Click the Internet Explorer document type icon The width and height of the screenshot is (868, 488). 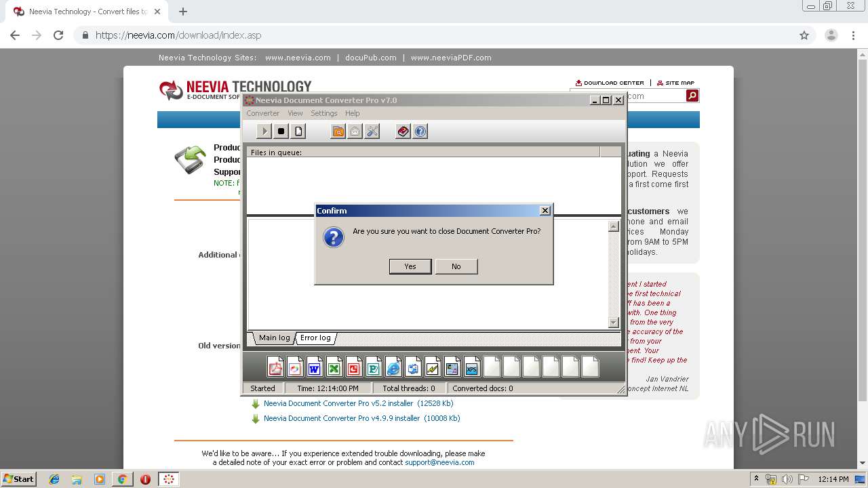393,367
